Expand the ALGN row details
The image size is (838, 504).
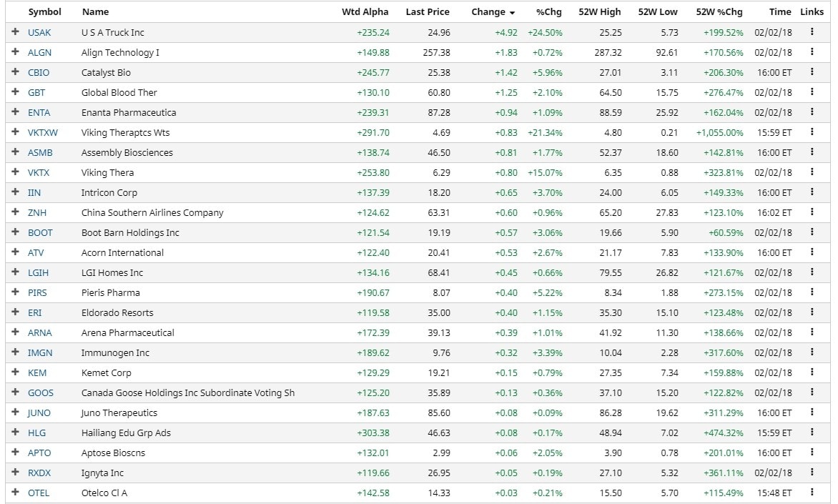(15, 52)
